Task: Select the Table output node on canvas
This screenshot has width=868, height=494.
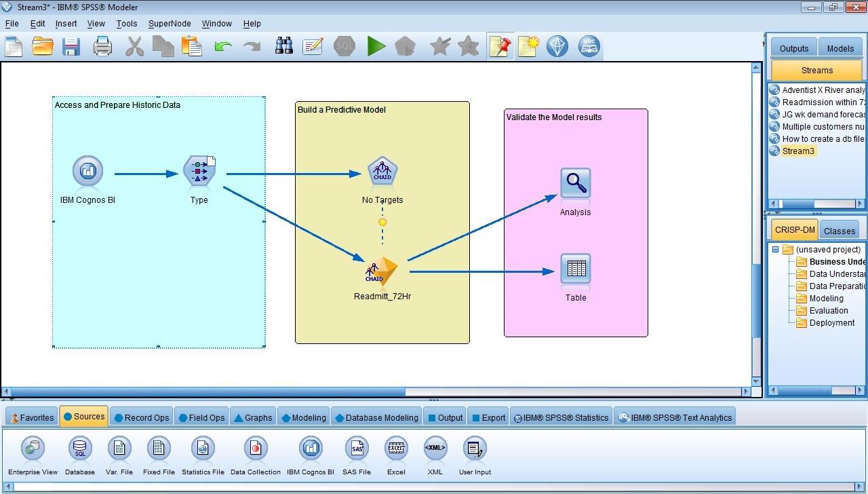Action: [x=576, y=269]
